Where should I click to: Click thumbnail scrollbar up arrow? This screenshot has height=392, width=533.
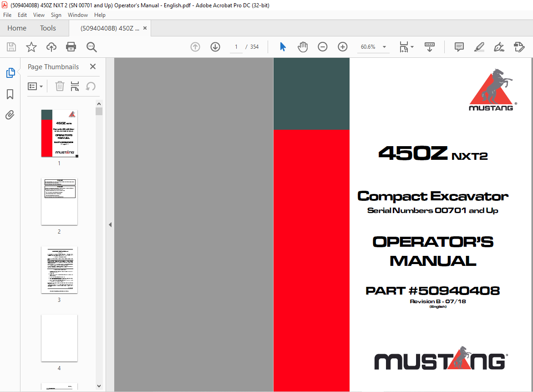tap(99, 104)
